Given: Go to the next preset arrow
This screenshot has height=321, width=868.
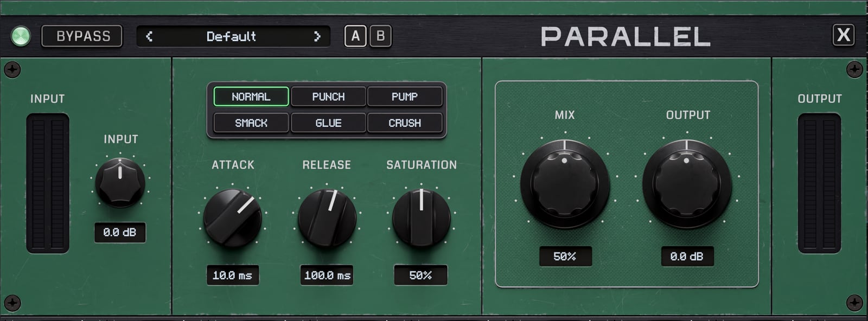Looking at the screenshot, I should pyautogui.click(x=317, y=36).
